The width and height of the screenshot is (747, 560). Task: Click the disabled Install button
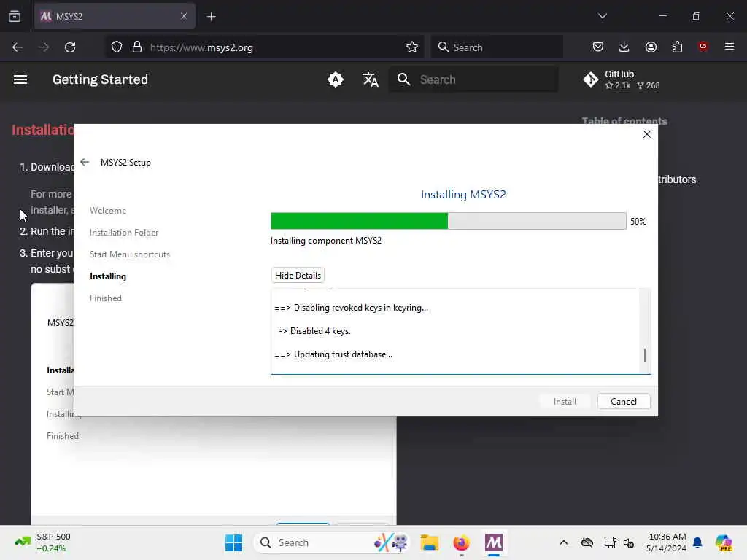coord(565,402)
